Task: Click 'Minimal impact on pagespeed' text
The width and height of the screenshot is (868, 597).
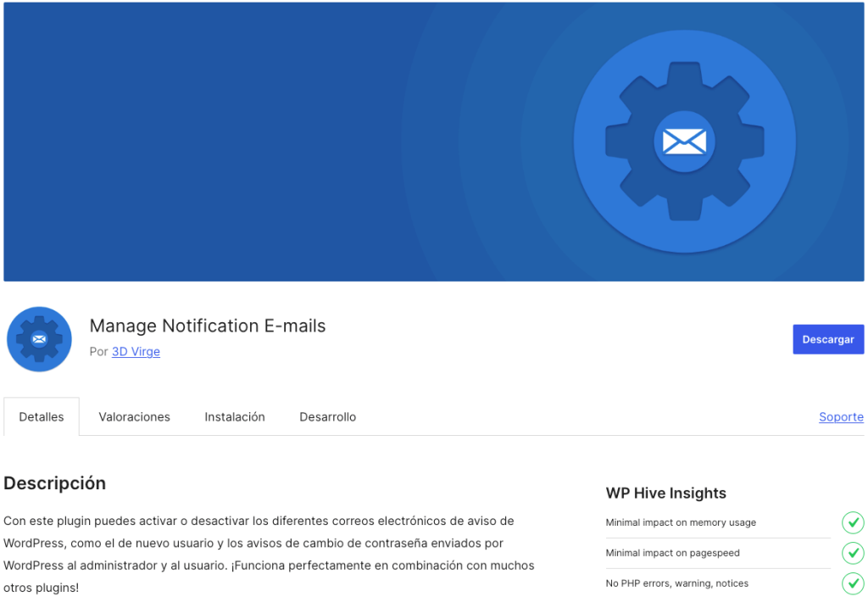Action: pyautogui.click(x=672, y=553)
